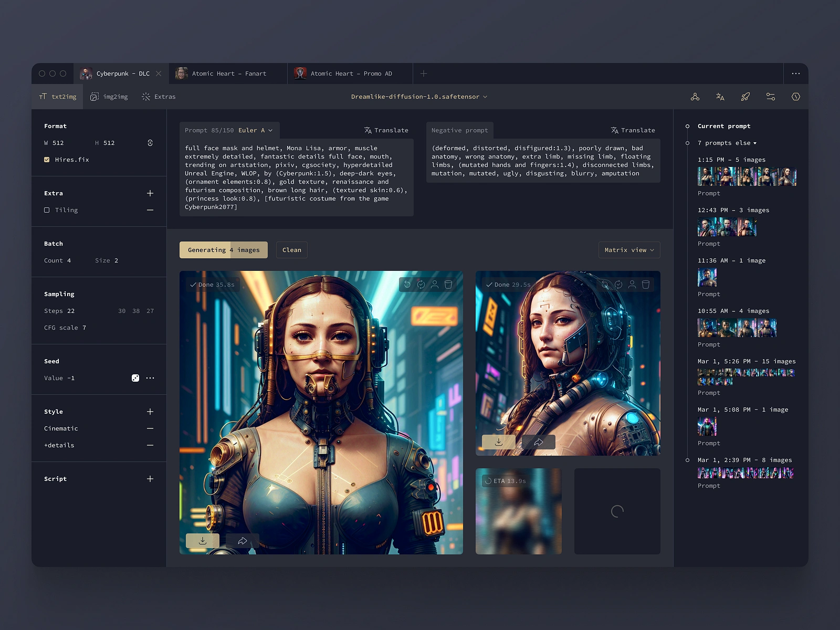840x630 pixels.
Task: Switch to the img2img tab
Action: 109,97
